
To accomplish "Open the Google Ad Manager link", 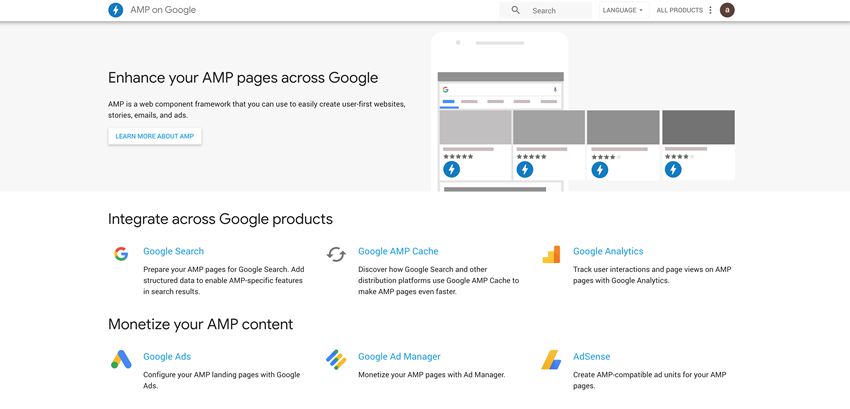I will click(399, 356).
